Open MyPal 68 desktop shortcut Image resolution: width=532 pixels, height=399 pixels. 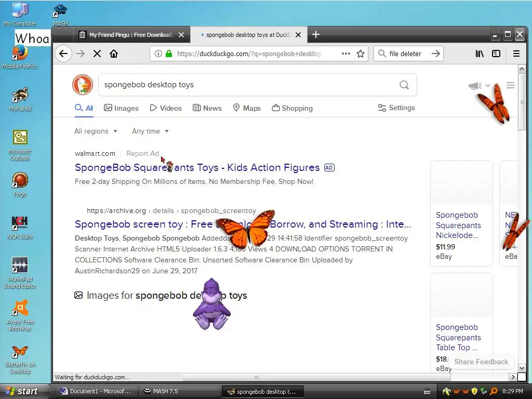20,100
